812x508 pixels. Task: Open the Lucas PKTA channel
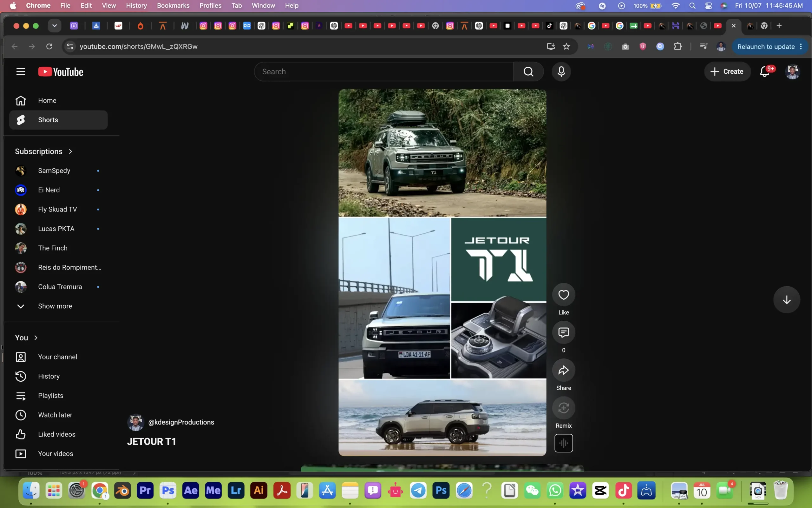(58, 229)
